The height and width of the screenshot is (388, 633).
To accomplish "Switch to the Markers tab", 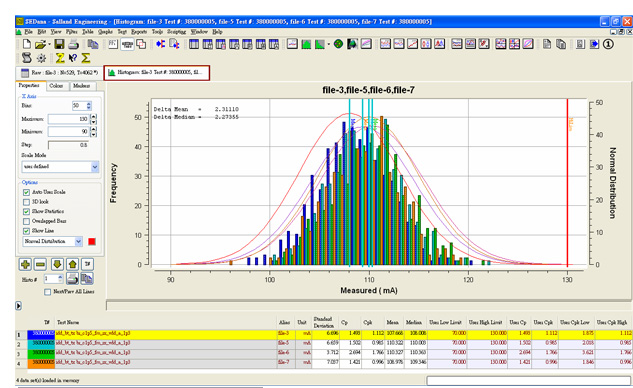I will (x=82, y=86).
